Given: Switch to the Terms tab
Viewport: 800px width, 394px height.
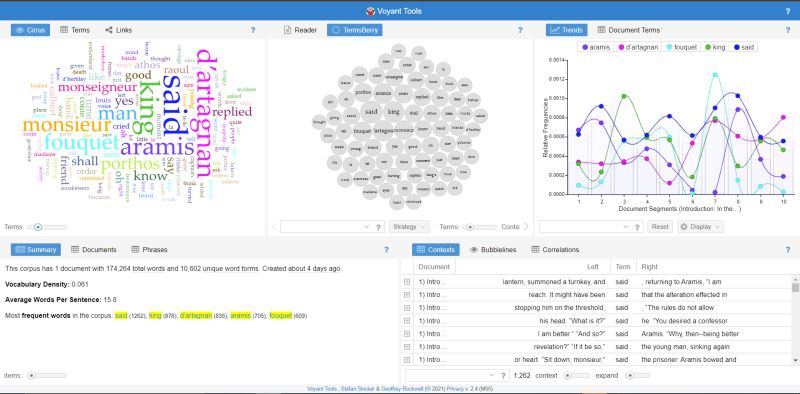Looking at the screenshot, I should [x=75, y=30].
